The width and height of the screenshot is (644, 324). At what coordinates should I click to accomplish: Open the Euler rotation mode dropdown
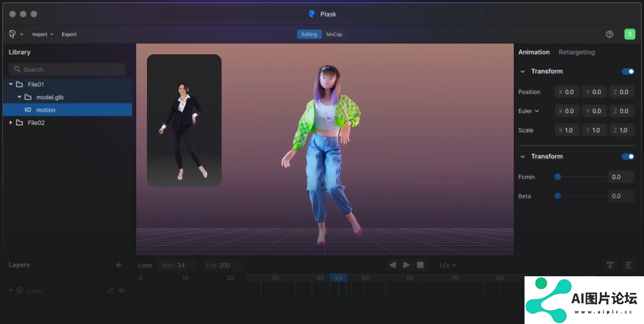coord(529,111)
